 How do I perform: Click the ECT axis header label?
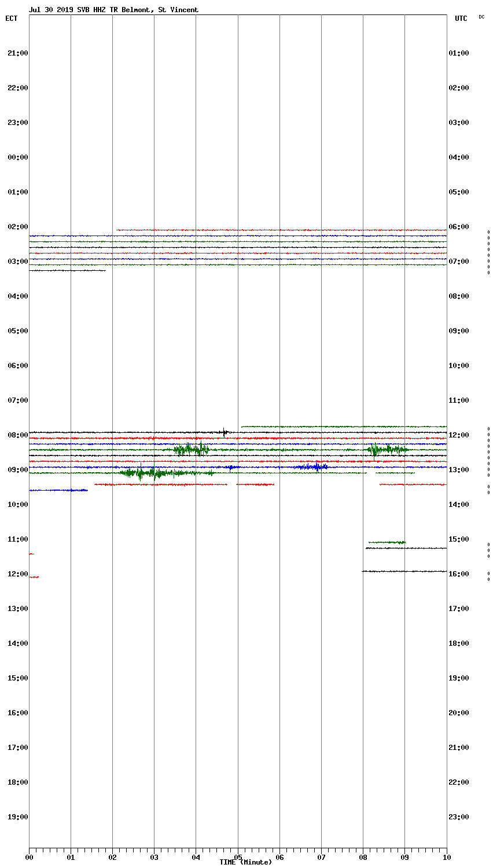(12, 19)
